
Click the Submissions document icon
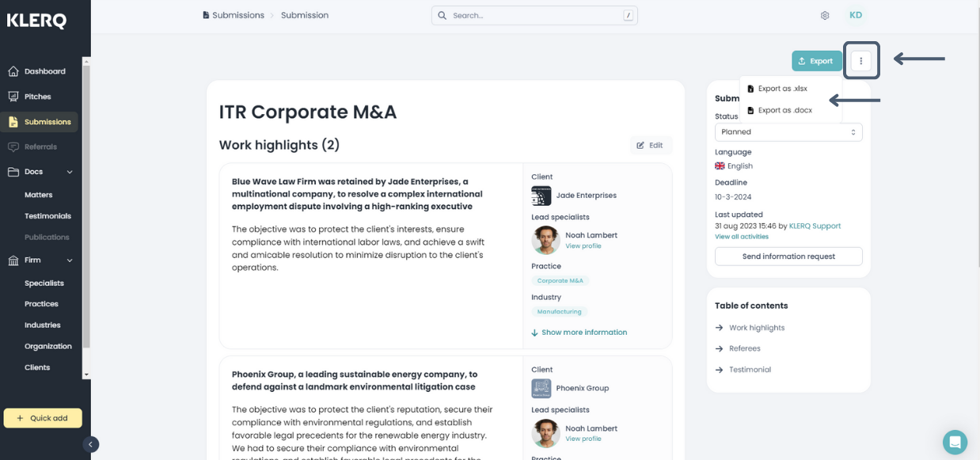point(13,122)
